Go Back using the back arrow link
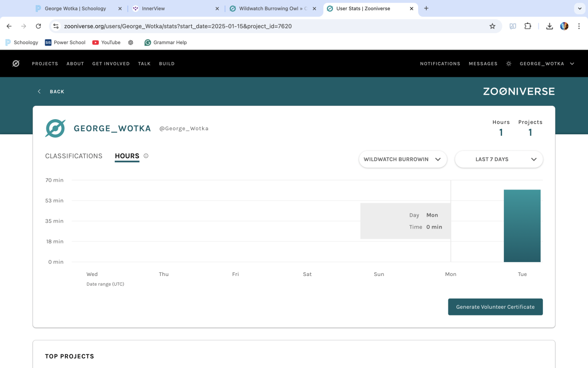The width and height of the screenshot is (588, 368). [51, 92]
